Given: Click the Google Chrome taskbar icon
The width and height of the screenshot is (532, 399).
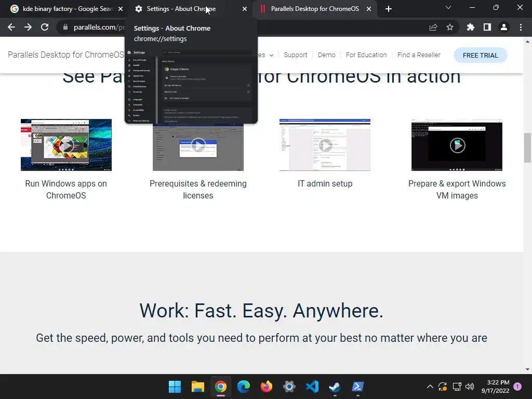Looking at the screenshot, I should click(x=220, y=387).
